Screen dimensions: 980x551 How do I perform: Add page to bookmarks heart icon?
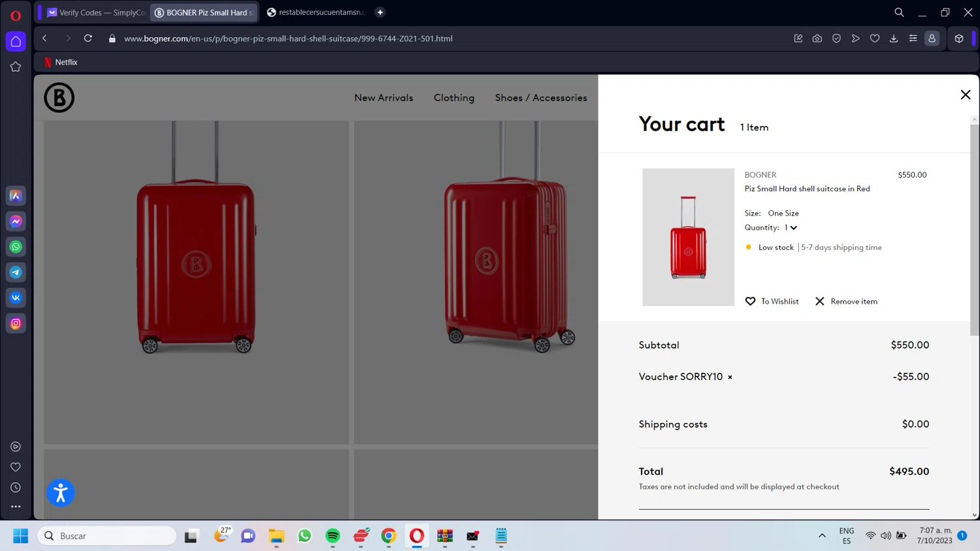(875, 39)
